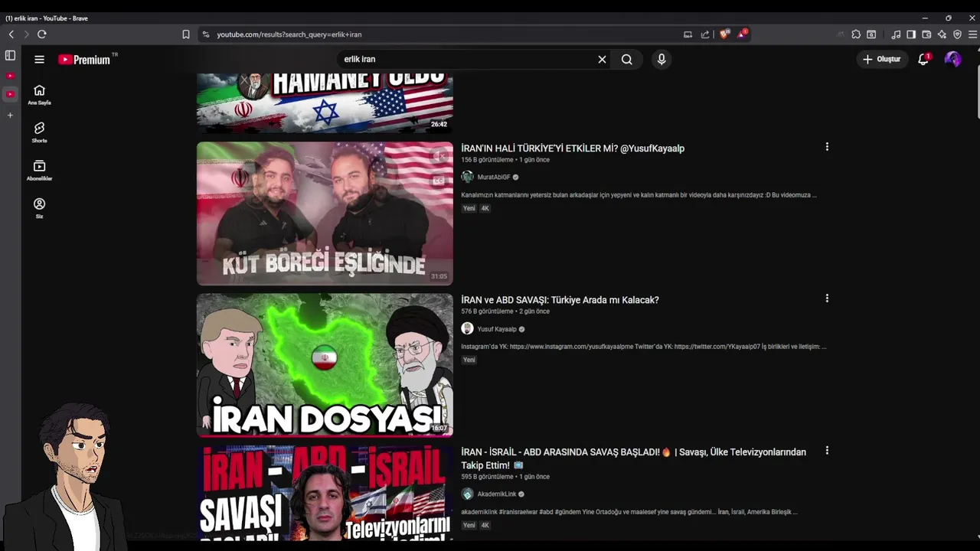
Task: Open the HAMANEY video thumbnail (26:42)
Action: point(325,103)
